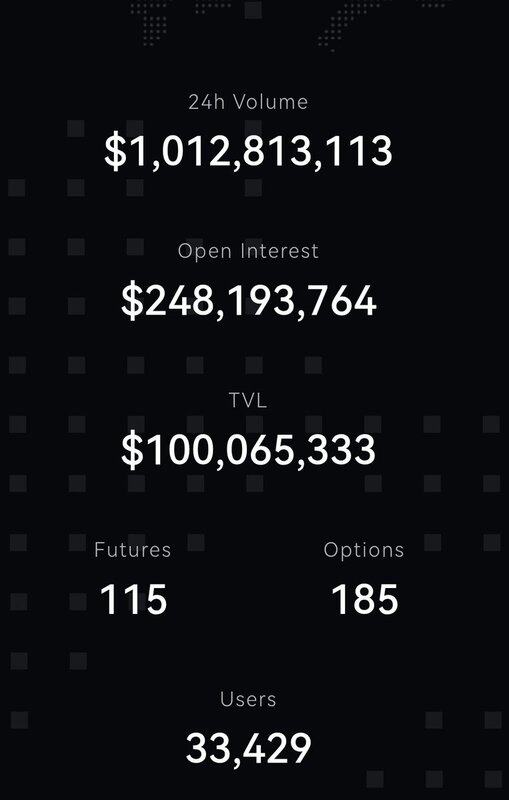The width and height of the screenshot is (509, 800).
Task: Click the 24h Volume label
Action: click(248, 102)
